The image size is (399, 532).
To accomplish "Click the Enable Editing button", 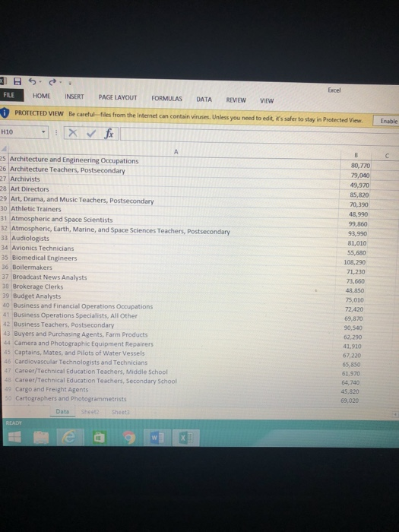I will [x=386, y=121].
